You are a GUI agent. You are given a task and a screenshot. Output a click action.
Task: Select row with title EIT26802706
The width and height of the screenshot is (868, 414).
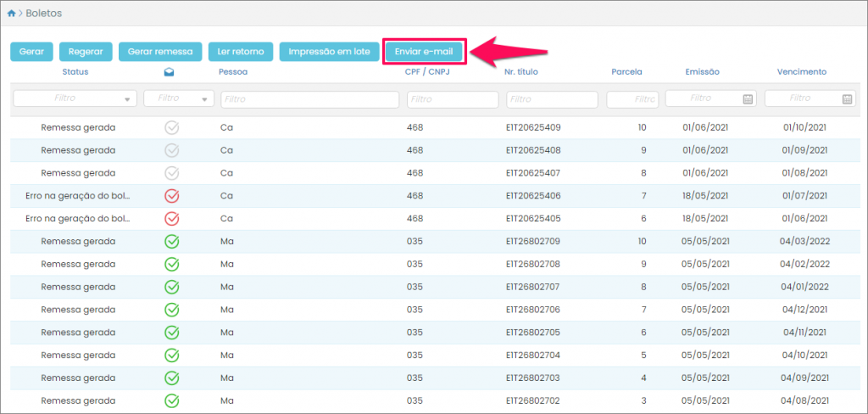533,309
